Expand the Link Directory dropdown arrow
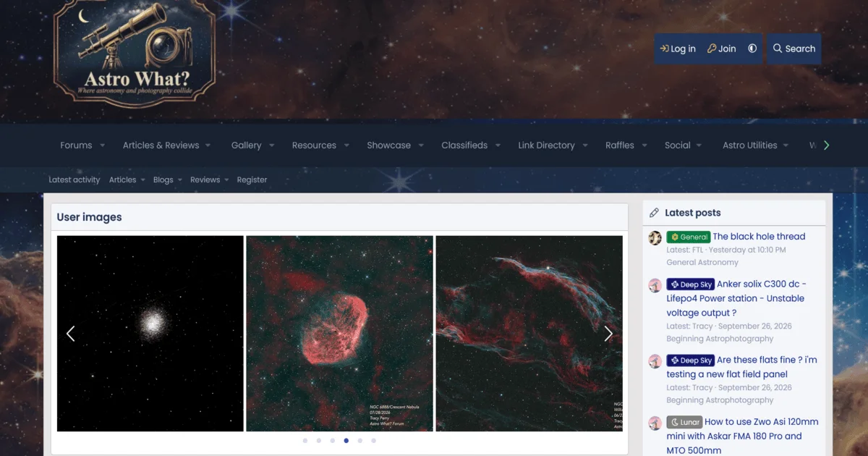The image size is (868, 456). (x=585, y=145)
